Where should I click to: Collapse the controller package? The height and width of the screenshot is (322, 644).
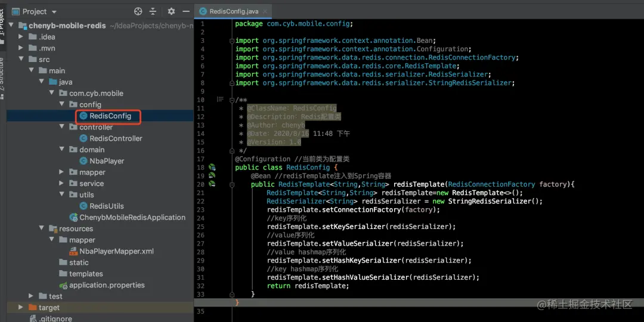pos(61,127)
